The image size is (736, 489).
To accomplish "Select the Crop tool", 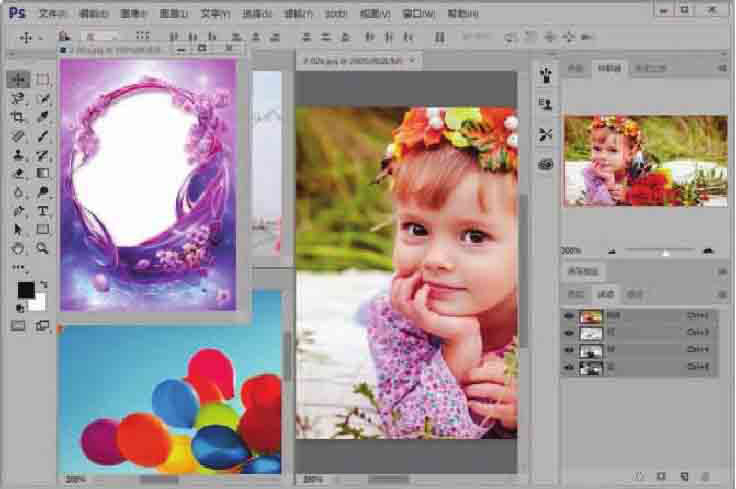I will pos(18,117).
